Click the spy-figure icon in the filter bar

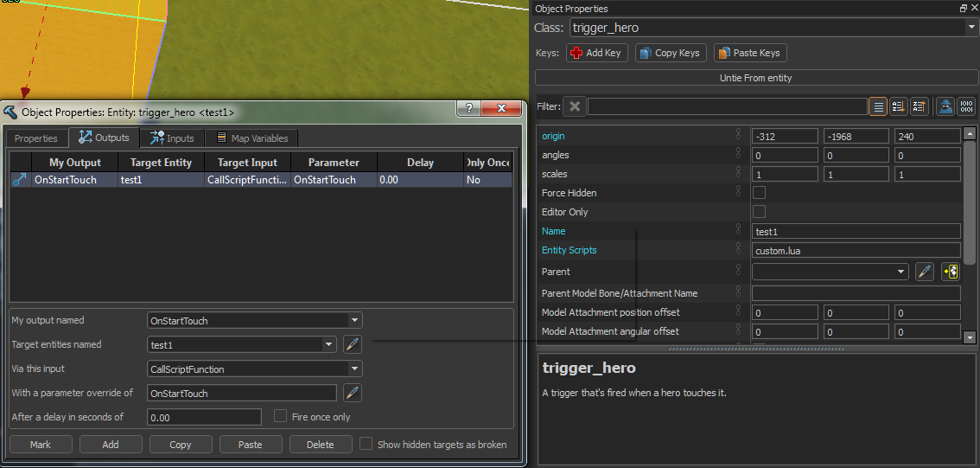(x=946, y=106)
